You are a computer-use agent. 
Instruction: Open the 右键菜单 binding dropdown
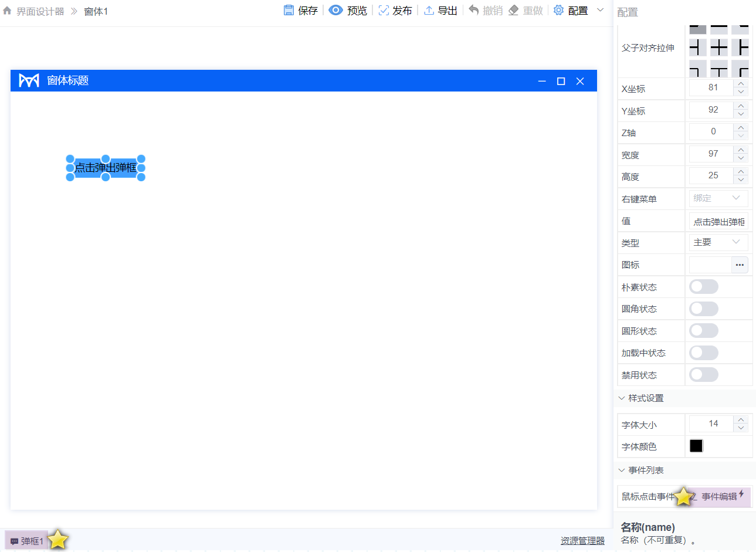tap(718, 199)
